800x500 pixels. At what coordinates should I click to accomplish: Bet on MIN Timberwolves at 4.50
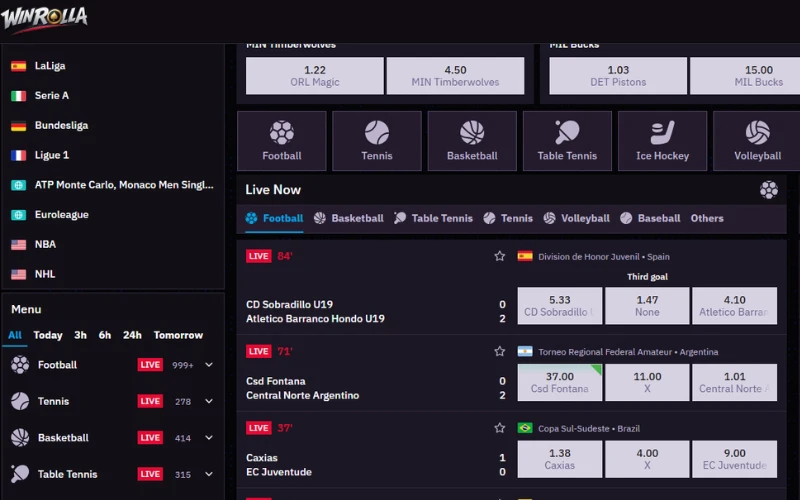455,76
